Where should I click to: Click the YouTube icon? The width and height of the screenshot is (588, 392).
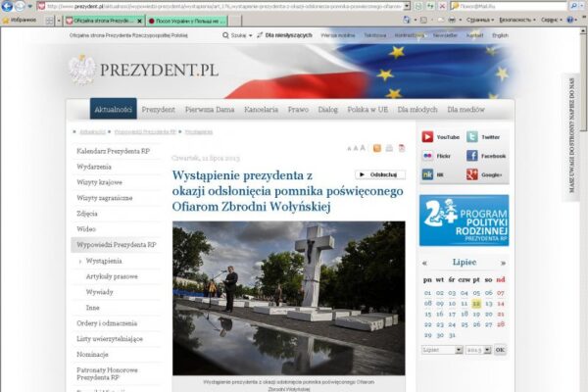(x=427, y=137)
